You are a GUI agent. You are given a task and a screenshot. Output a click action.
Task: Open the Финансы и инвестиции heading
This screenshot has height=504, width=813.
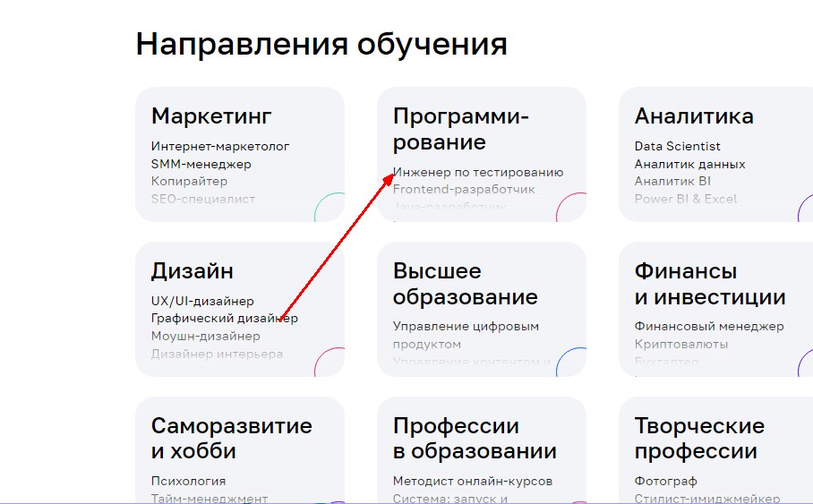coord(710,284)
